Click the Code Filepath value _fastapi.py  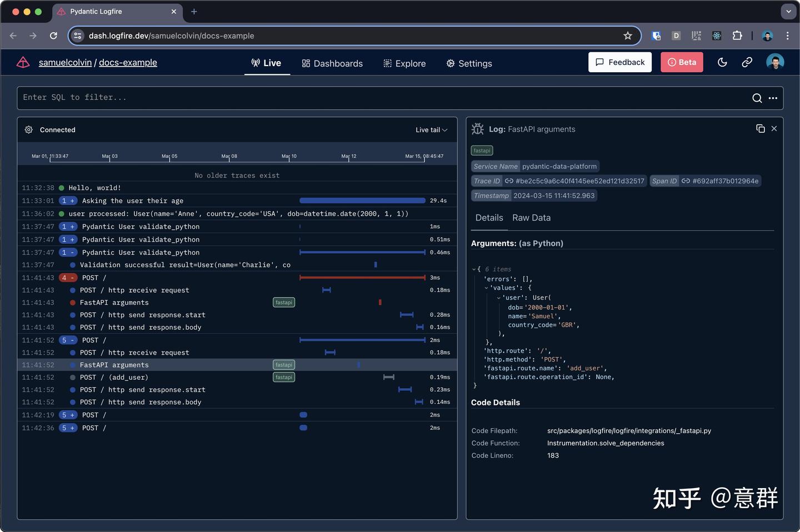[x=629, y=431]
